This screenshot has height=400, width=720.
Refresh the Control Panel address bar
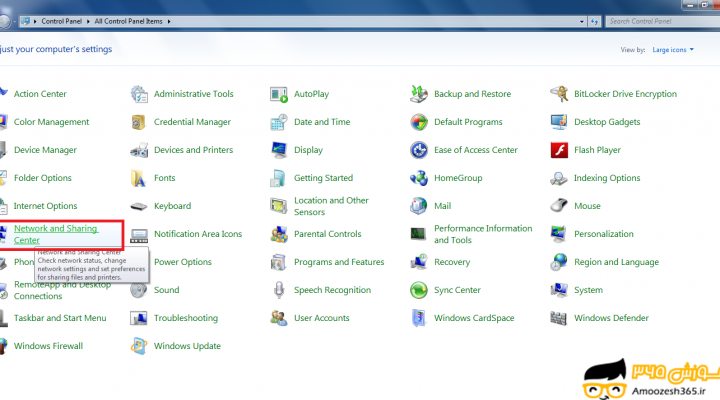(x=595, y=21)
